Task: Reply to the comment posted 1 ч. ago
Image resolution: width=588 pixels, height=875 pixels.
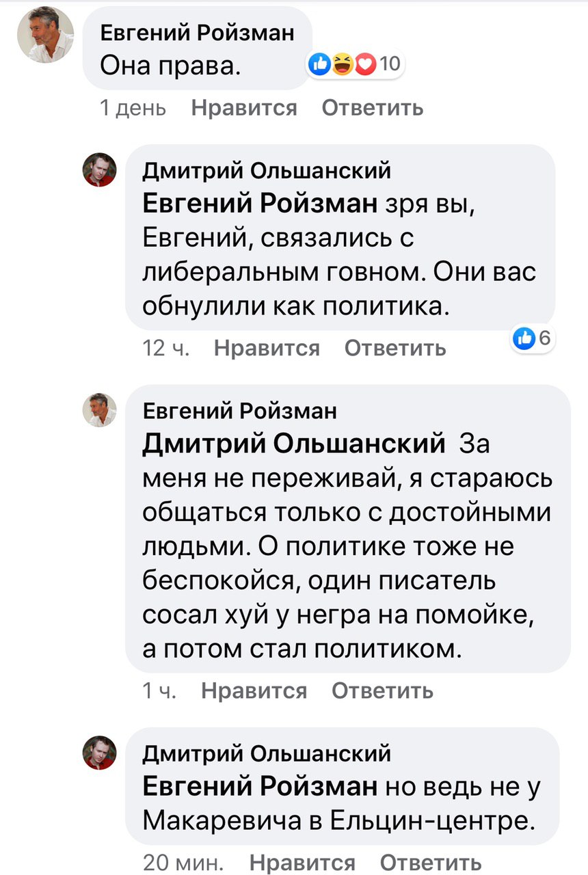Action: point(382,691)
